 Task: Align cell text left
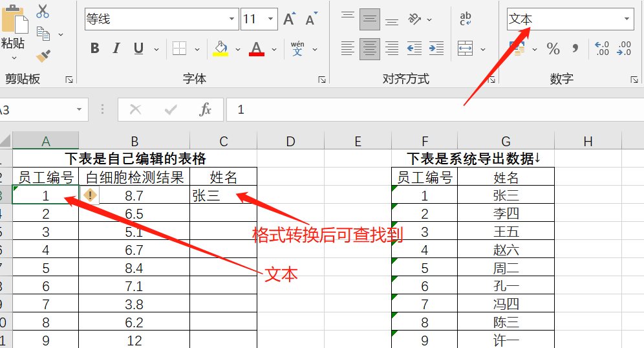pos(348,49)
